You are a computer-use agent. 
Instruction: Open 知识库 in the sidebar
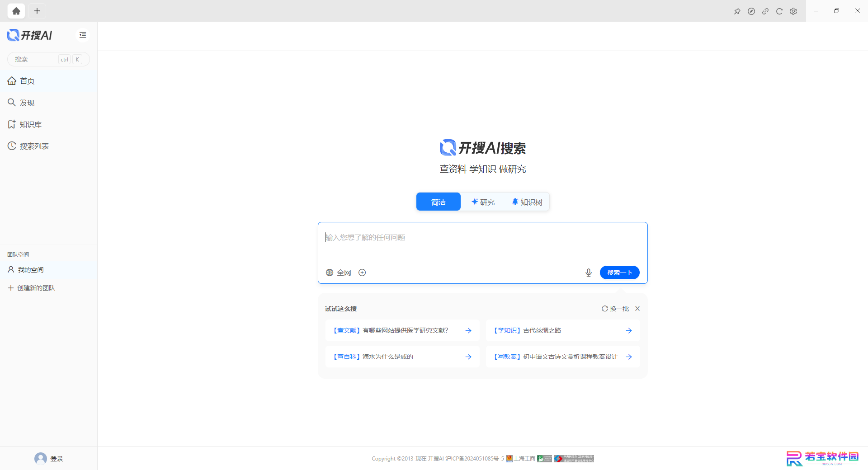(x=48, y=124)
